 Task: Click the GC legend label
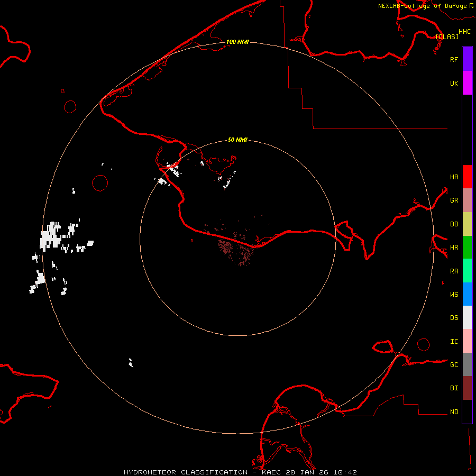tap(454, 365)
